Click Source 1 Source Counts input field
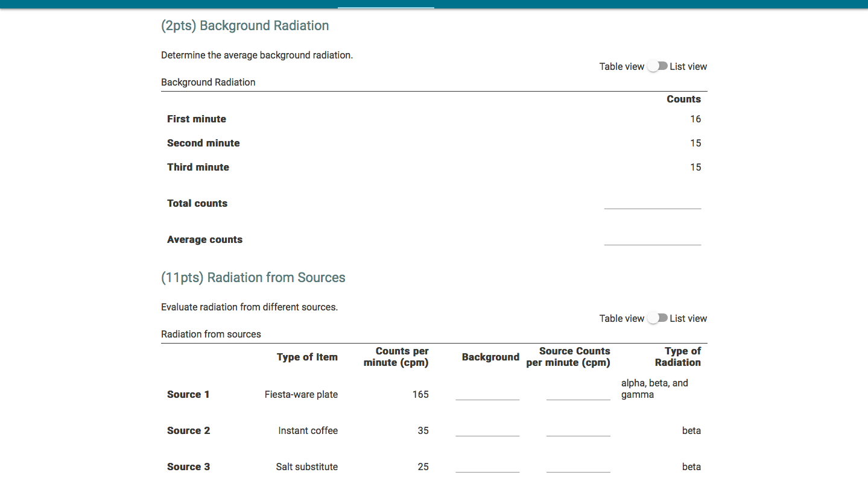This screenshot has height=484, width=868. pos(578,394)
